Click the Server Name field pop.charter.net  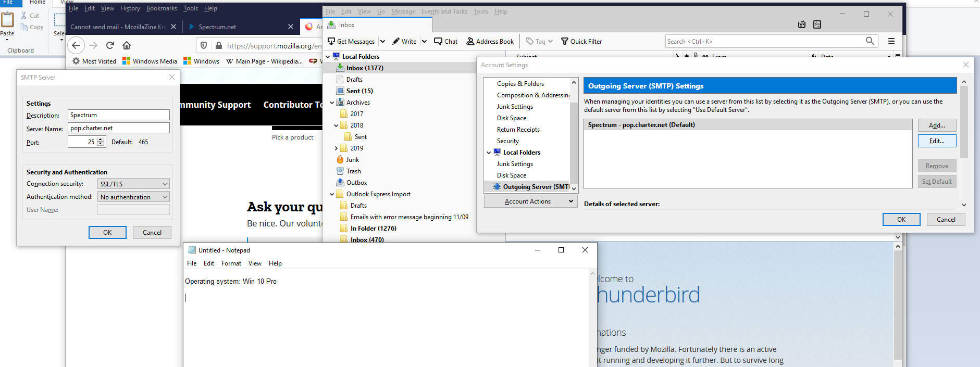(119, 128)
